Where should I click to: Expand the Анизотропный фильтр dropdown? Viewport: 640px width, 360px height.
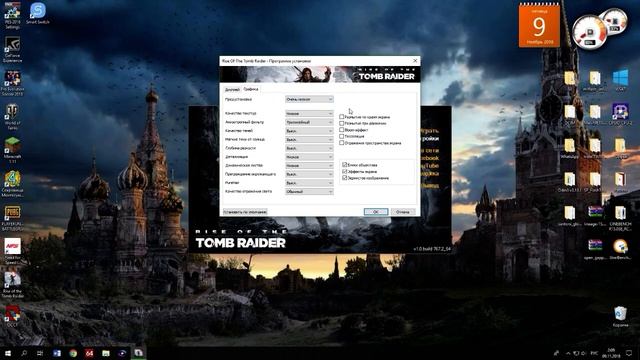(309, 122)
